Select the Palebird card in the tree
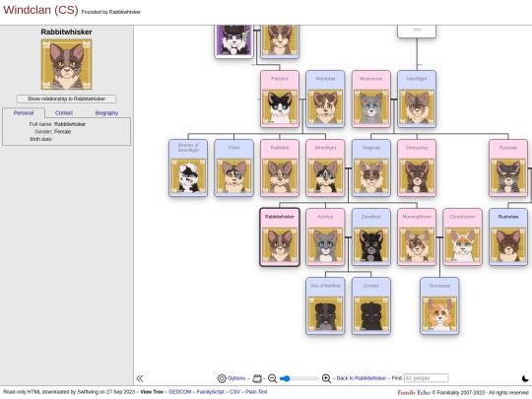532x399 pixels. (x=280, y=100)
